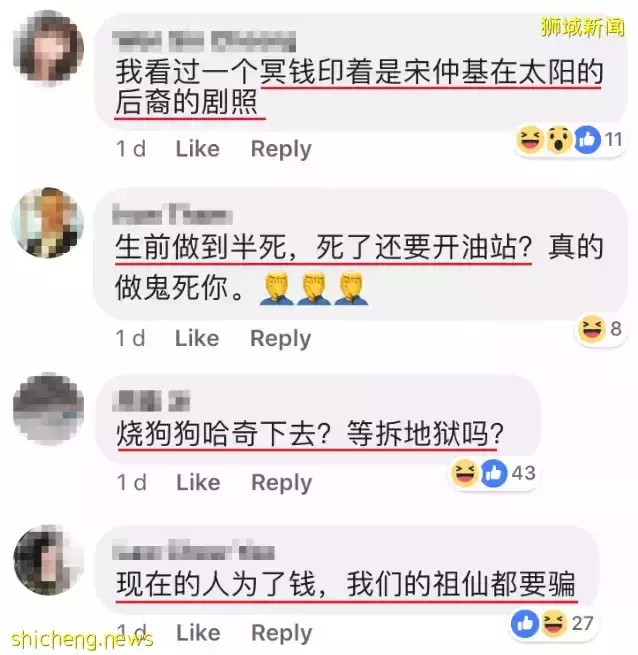Image resolution: width=638 pixels, height=655 pixels.
Task: Click thumbs-up icon beside count 43
Action: tap(494, 473)
